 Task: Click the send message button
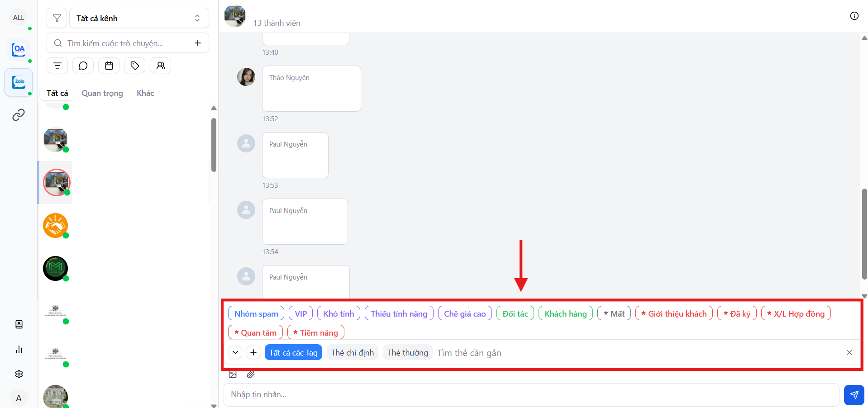[x=854, y=395]
